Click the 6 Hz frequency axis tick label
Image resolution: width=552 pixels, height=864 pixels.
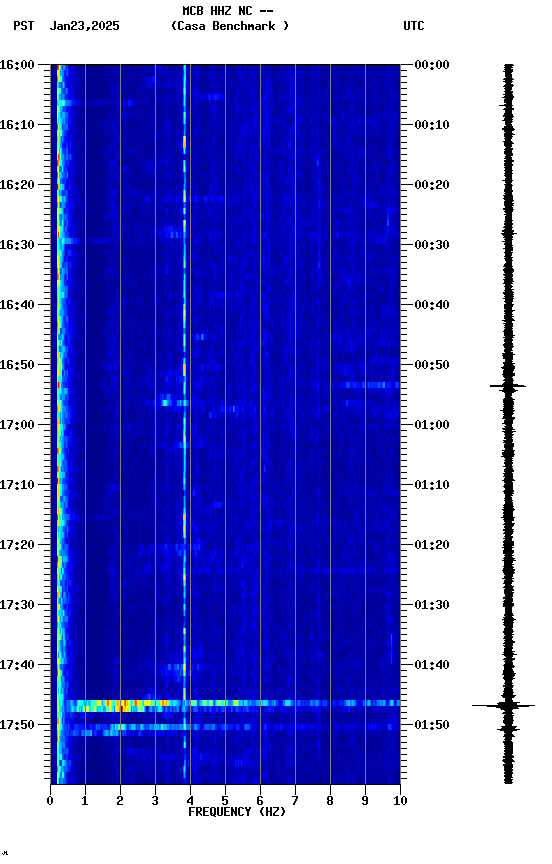tap(260, 801)
